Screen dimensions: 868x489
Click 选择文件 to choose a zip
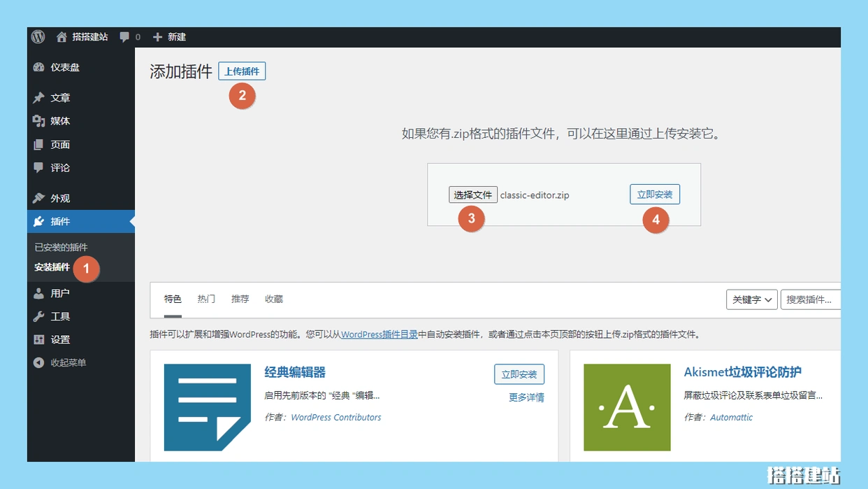[472, 195]
